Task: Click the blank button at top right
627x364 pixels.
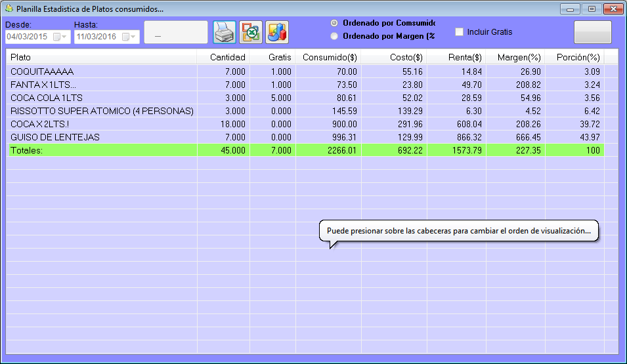Action: (x=593, y=32)
